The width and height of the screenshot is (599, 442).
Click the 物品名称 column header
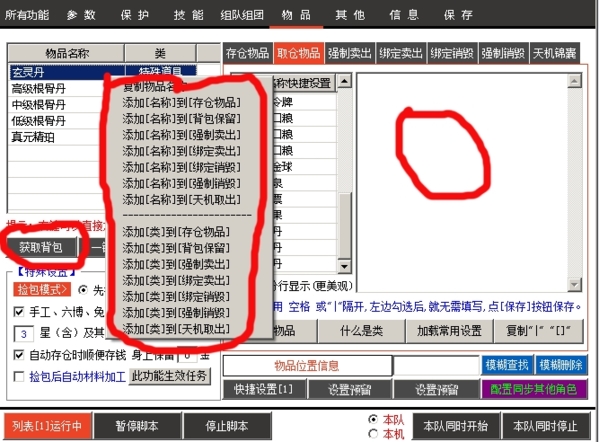tap(66, 53)
